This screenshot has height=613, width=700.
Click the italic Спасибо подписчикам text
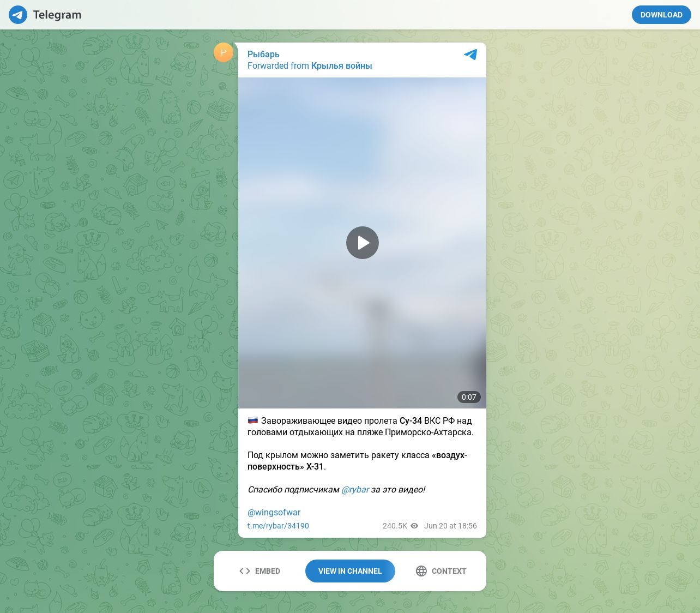(293, 489)
